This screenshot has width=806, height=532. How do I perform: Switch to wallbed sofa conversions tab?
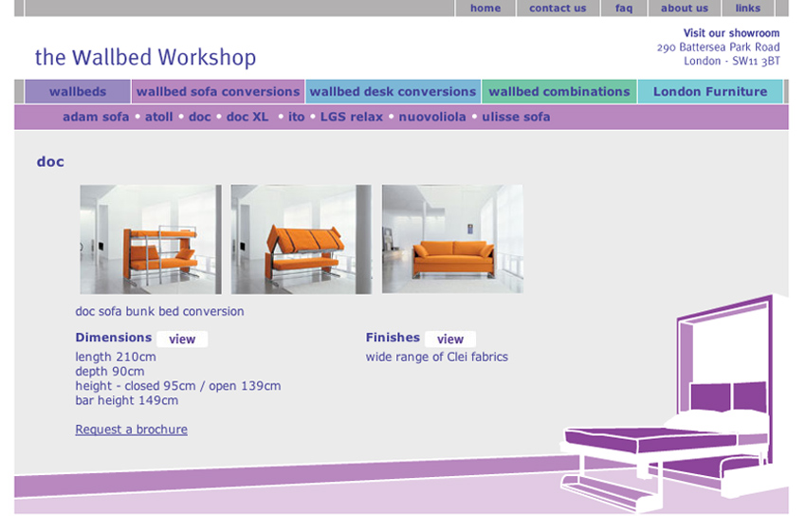point(218,91)
